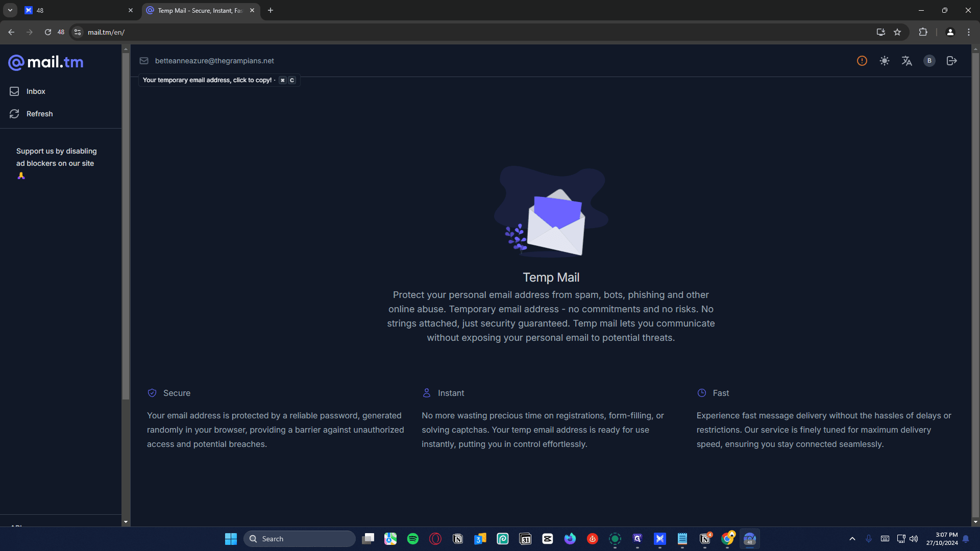
Task: Click the Temp Mail heading
Action: point(551,277)
